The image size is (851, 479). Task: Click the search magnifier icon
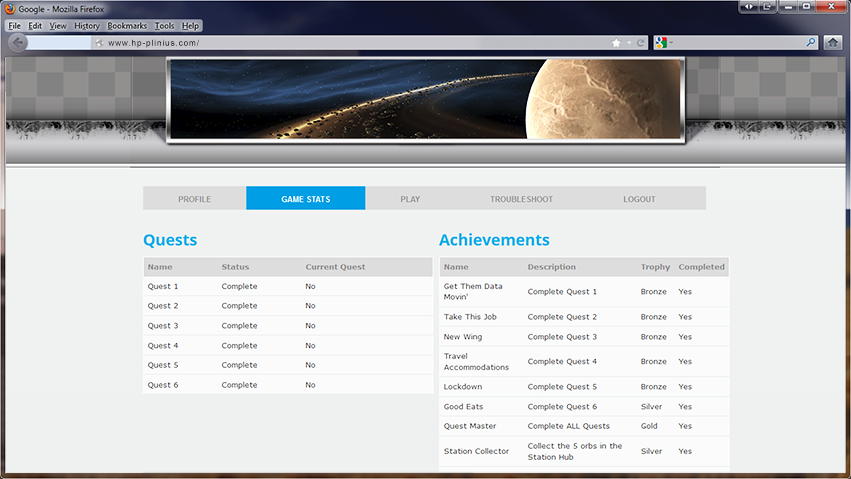pyautogui.click(x=811, y=42)
